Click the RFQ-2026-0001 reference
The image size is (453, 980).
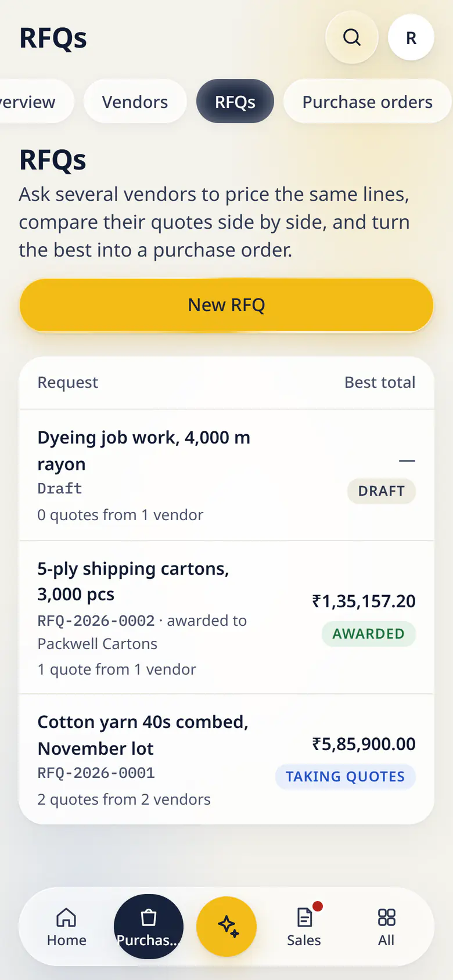coord(96,773)
